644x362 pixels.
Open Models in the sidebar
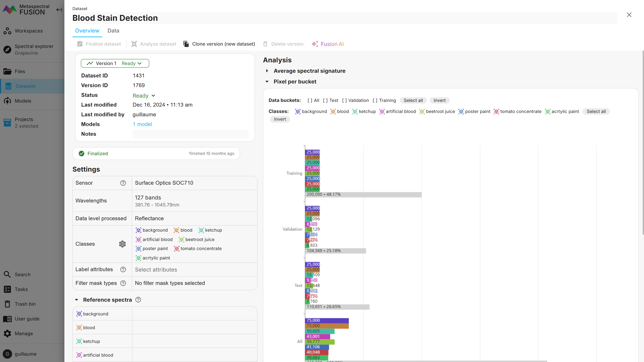pyautogui.click(x=23, y=101)
